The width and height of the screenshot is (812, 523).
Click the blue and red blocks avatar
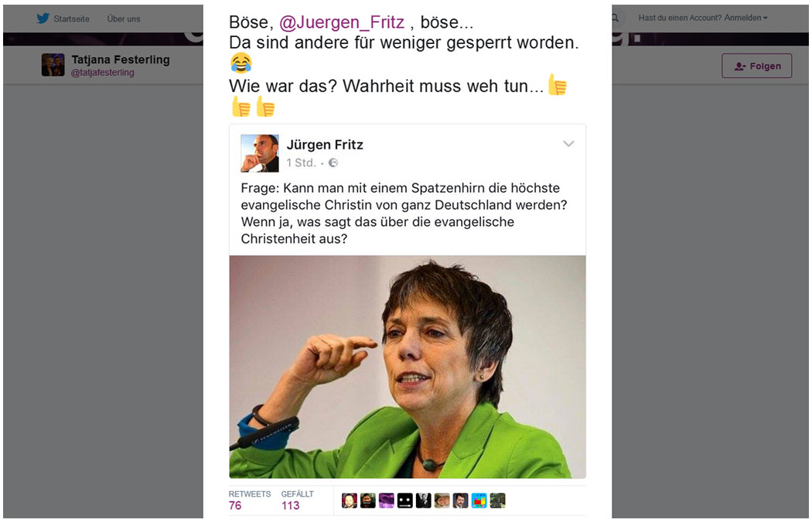click(479, 501)
